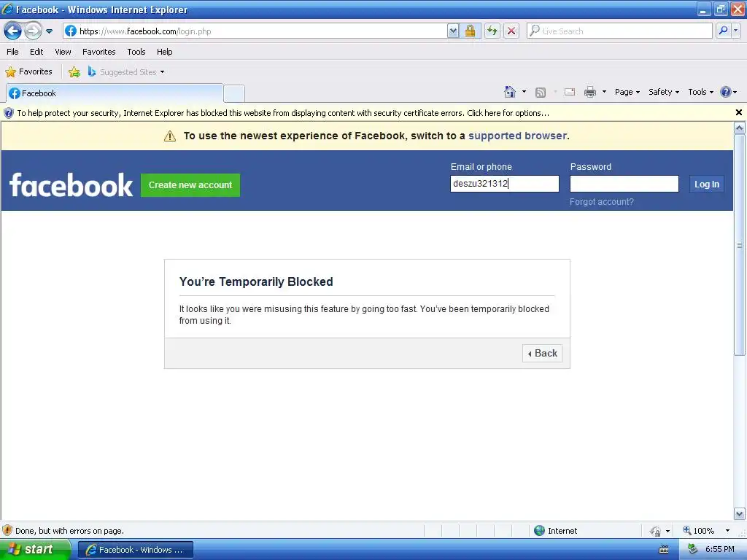Screen dimensions: 747x560
Task: Click the facebook logo
Action: tap(71, 185)
